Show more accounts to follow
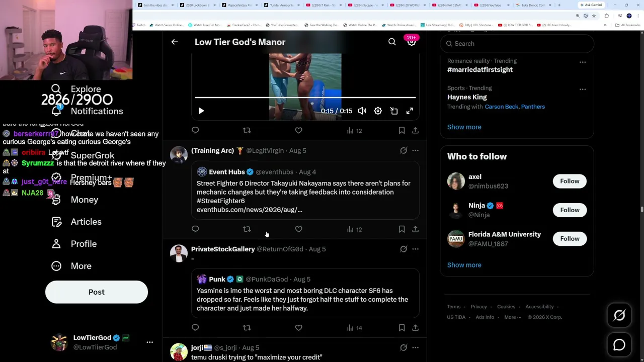 click(x=464, y=265)
